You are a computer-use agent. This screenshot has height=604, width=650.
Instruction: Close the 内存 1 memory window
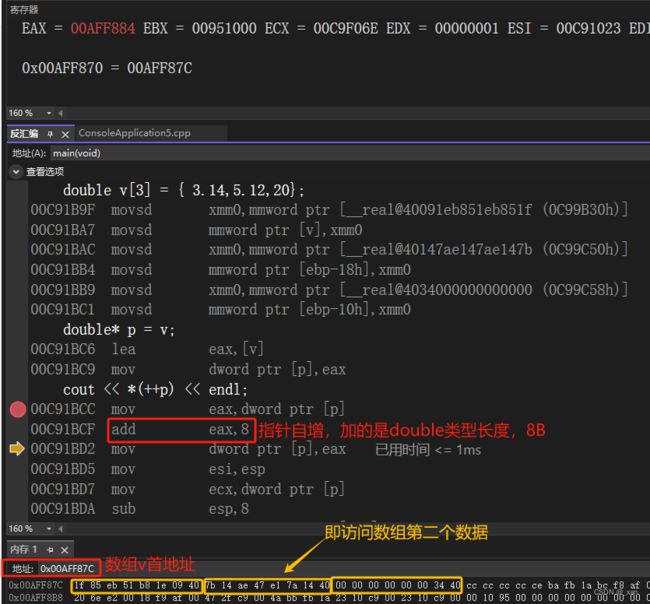point(64,550)
